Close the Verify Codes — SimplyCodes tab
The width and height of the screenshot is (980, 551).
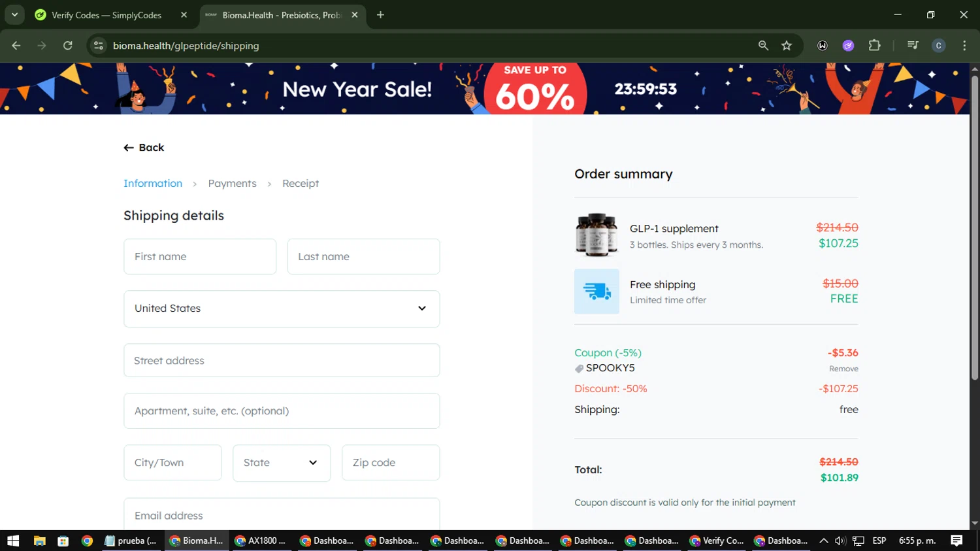[x=184, y=15]
